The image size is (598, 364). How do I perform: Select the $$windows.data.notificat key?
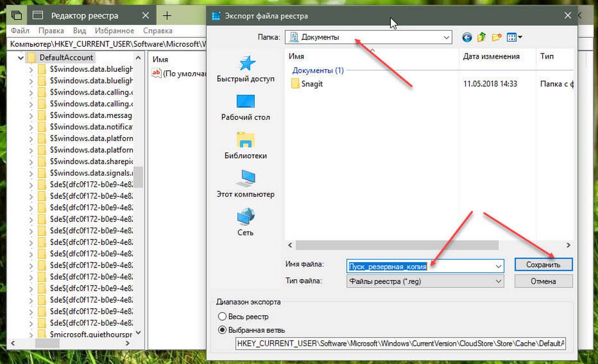[x=91, y=127]
